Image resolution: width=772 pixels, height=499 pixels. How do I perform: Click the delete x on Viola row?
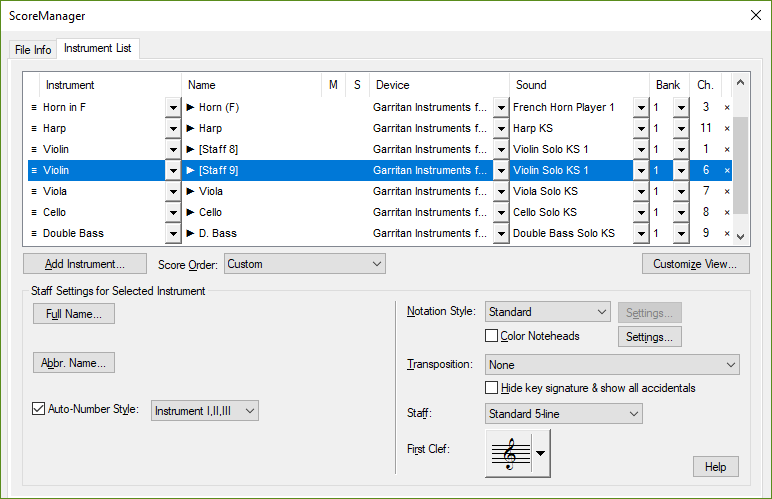[x=727, y=191]
